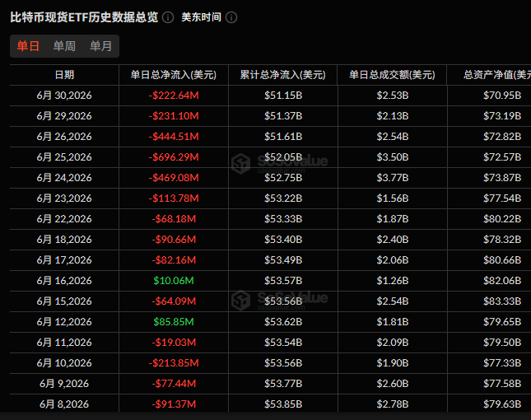Click net outflow value -$213.85M
Image resolution: width=531 pixels, height=420 pixels.
tap(174, 363)
